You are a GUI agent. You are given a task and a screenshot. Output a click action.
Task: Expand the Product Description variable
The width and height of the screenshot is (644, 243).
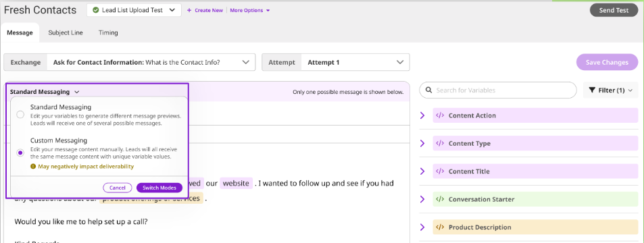[422, 227]
